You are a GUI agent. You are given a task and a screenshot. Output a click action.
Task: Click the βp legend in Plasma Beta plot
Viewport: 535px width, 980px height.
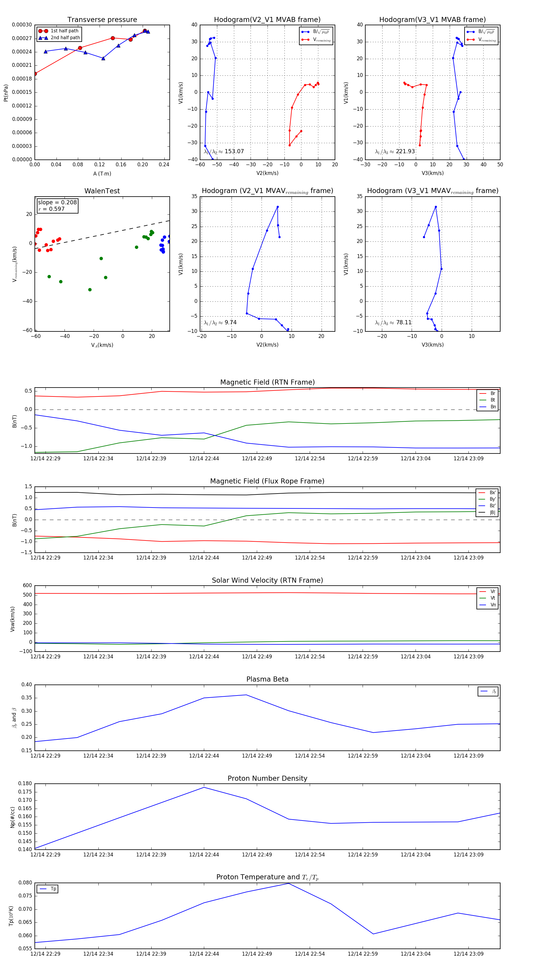(x=488, y=691)
